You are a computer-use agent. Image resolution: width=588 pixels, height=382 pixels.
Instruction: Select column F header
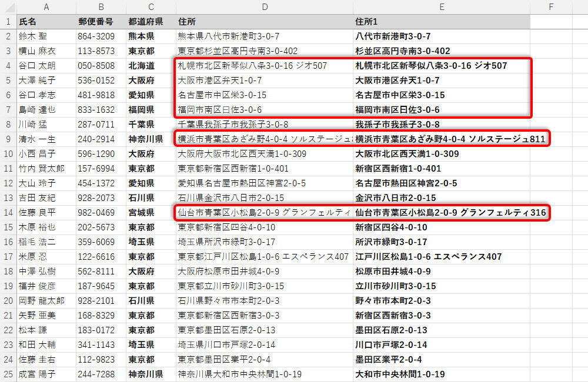click(551, 6)
